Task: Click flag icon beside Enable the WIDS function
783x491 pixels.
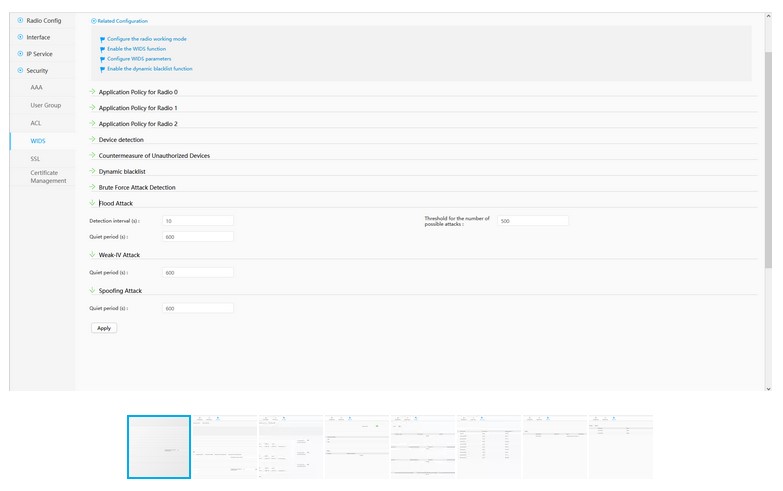Action: (x=102, y=49)
